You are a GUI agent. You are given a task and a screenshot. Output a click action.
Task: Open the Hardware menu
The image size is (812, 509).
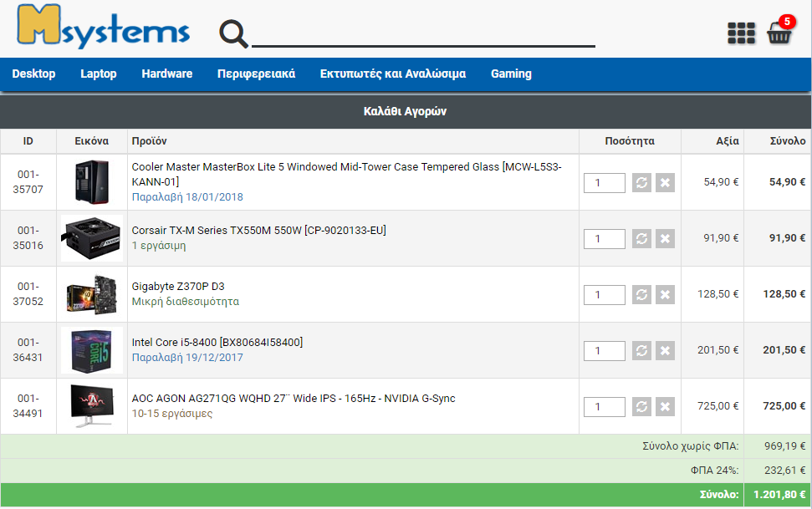166,74
